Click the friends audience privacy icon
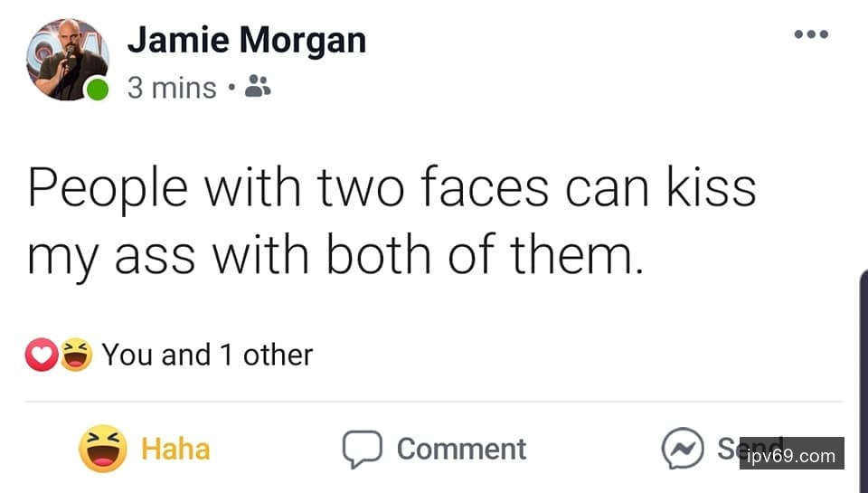868x493 pixels. pyautogui.click(x=258, y=87)
